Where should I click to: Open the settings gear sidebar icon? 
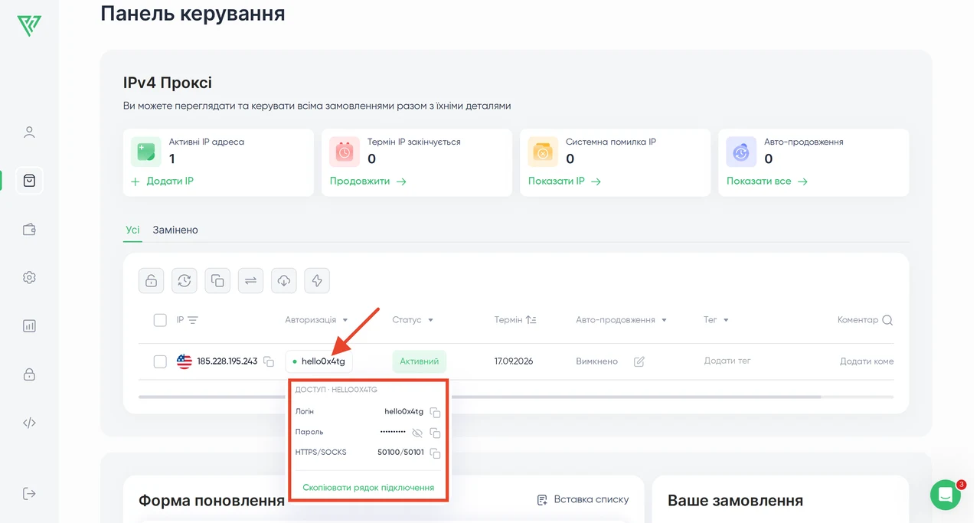pyautogui.click(x=29, y=277)
